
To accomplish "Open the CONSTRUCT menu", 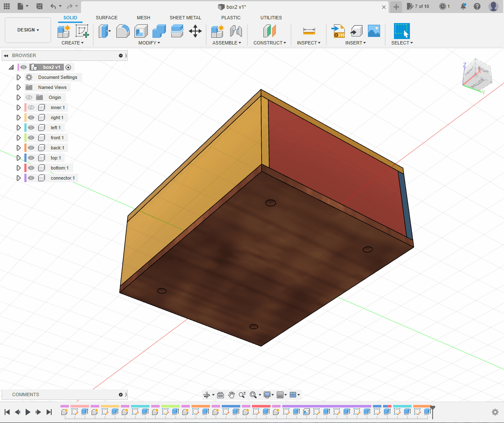I will [x=270, y=43].
